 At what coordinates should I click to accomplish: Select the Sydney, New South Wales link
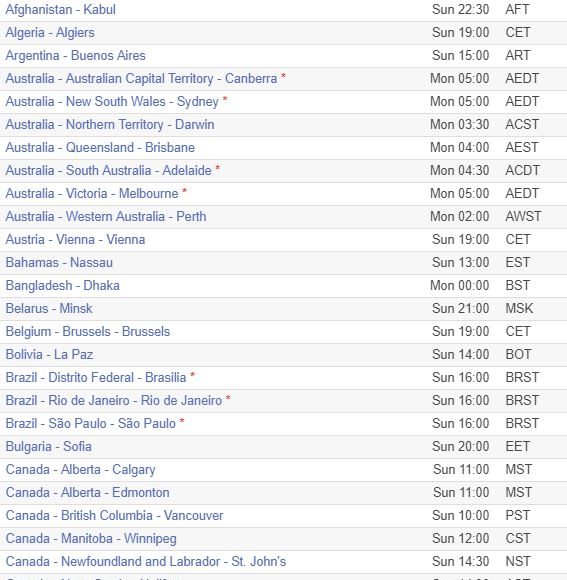pyautogui.click(x=112, y=101)
